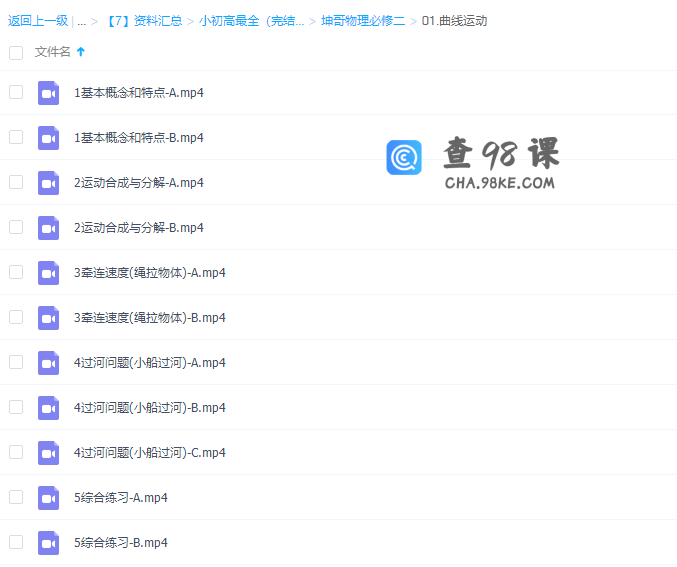Open breadcrumb 【7】资料汇总
Screen dimensions: 677x567
[x=144, y=21]
